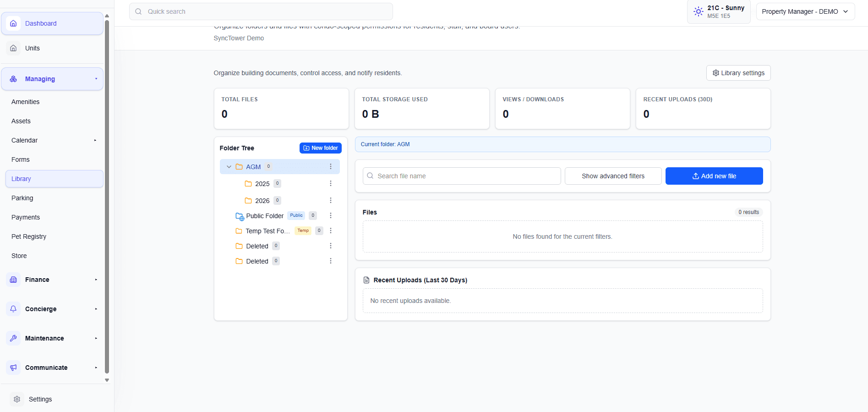Open Temp Test folder three-dot menu
The height and width of the screenshot is (412, 868).
(331, 231)
